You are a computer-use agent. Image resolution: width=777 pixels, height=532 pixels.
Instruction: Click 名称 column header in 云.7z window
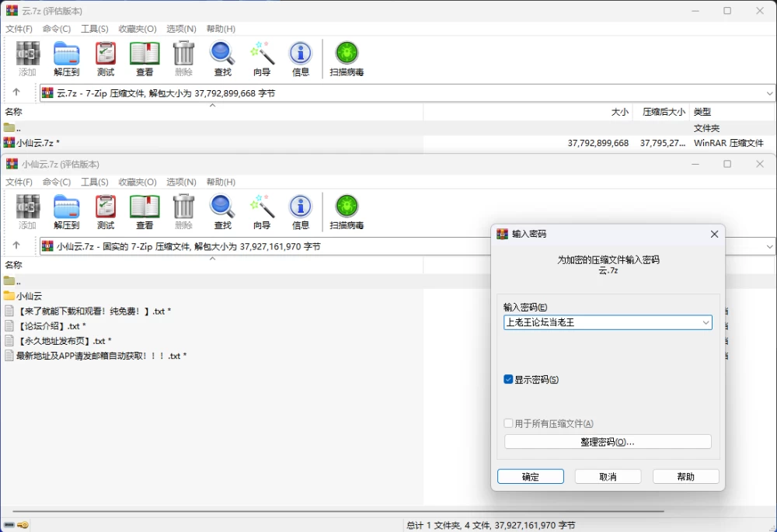pyautogui.click(x=212, y=112)
